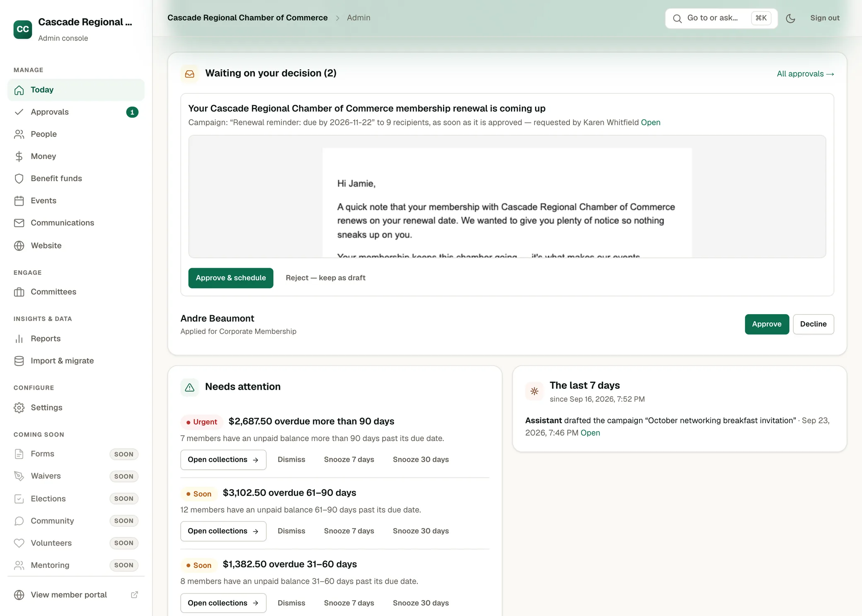Click the Events calendar icon

point(19,201)
